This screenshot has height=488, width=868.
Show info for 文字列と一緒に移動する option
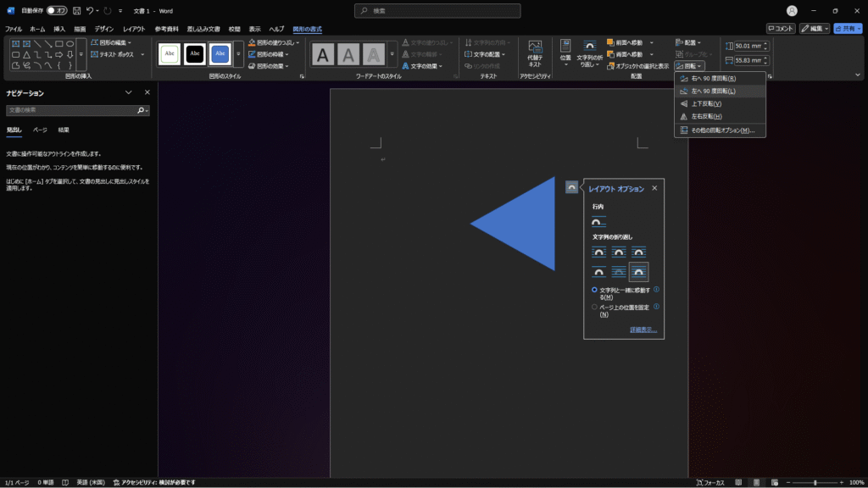pos(657,290)
